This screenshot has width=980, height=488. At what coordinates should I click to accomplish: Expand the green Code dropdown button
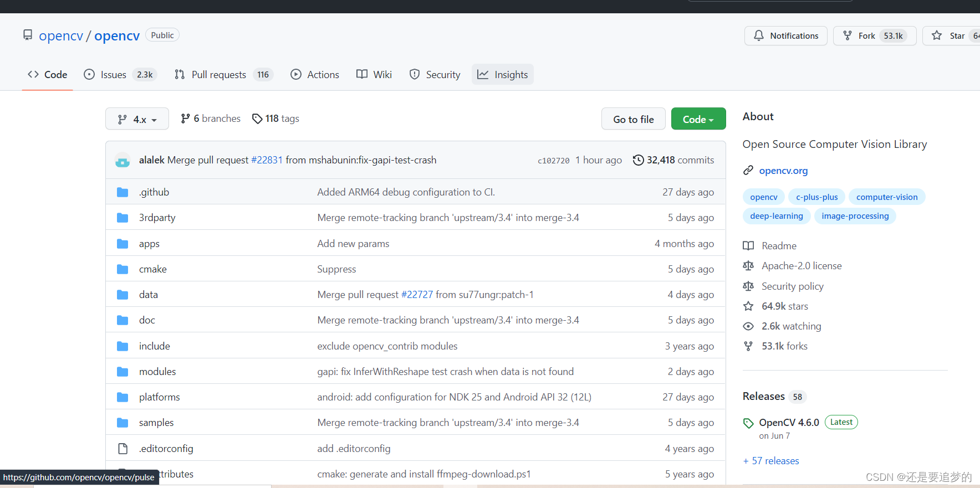coord(698,119)
